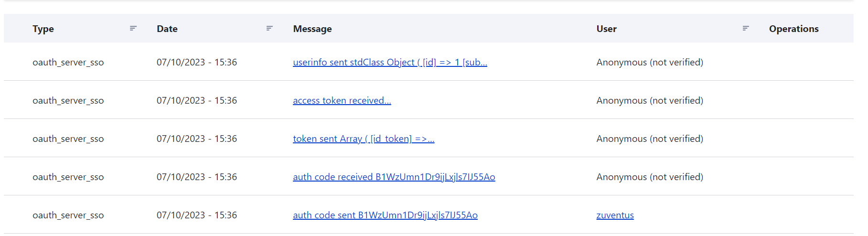
Task: Click the sort icon beside User header
Action: 746,29
